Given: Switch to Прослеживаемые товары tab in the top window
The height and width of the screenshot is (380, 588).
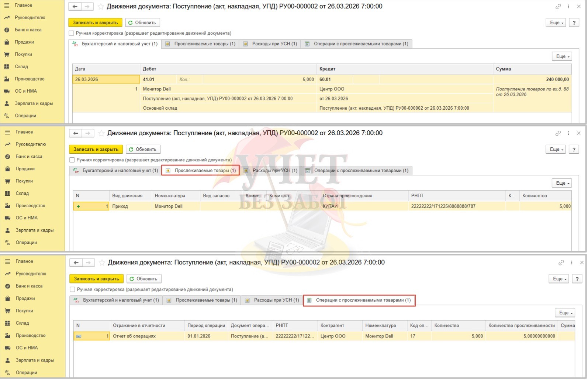Looking at the screenshot, I should [200, 44].
